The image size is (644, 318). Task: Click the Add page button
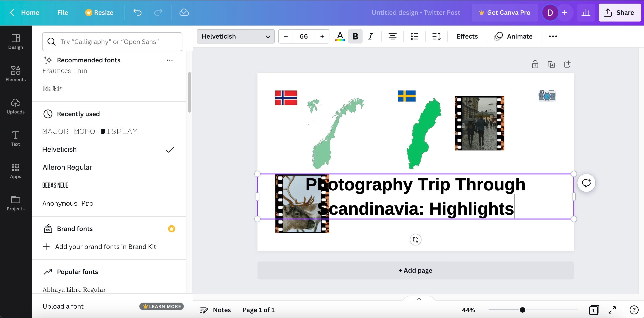tap(415, 270)
